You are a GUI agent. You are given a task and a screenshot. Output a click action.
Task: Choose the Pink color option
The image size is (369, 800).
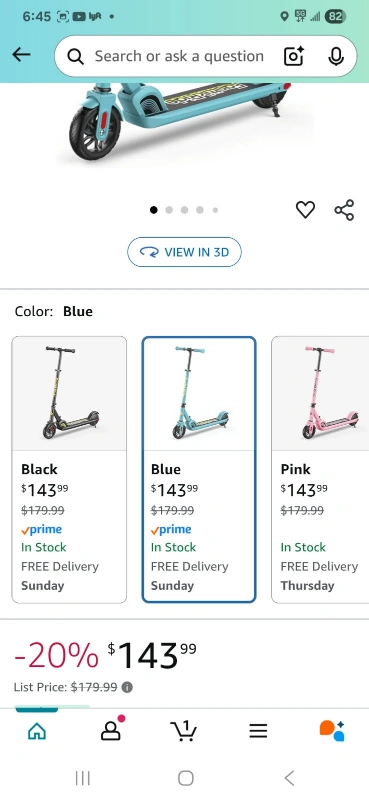point(321,469)
